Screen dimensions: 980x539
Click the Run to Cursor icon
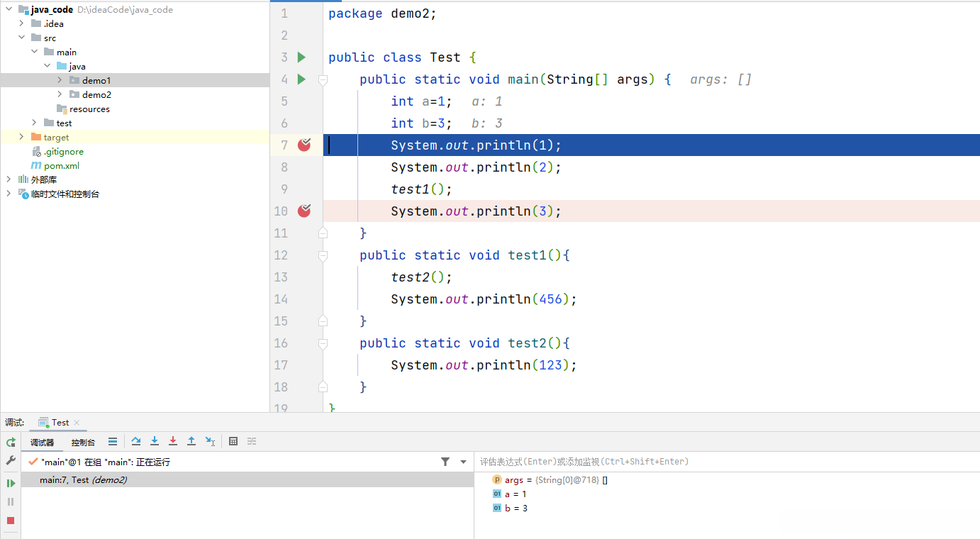(x=210, y=441)
